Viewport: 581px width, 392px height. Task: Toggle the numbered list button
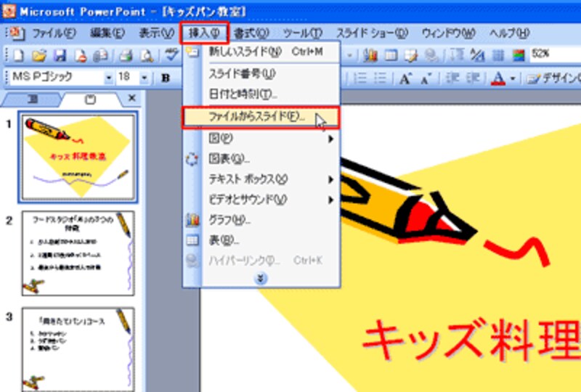[x=359, y=78]
